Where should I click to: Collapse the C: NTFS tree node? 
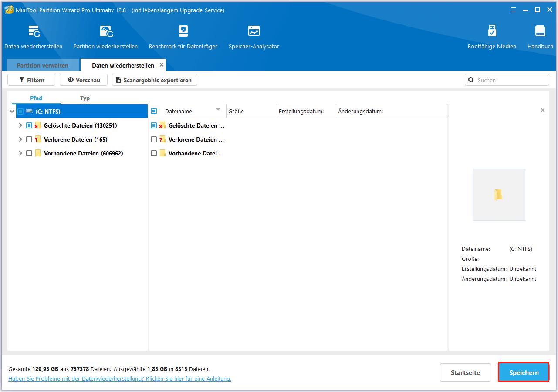(12, 112)
